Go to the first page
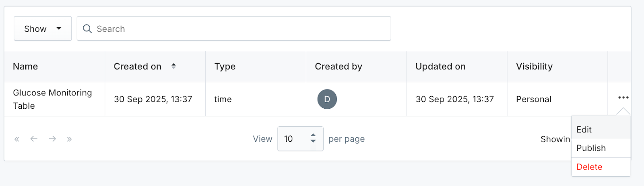 [x=17, y=139]
